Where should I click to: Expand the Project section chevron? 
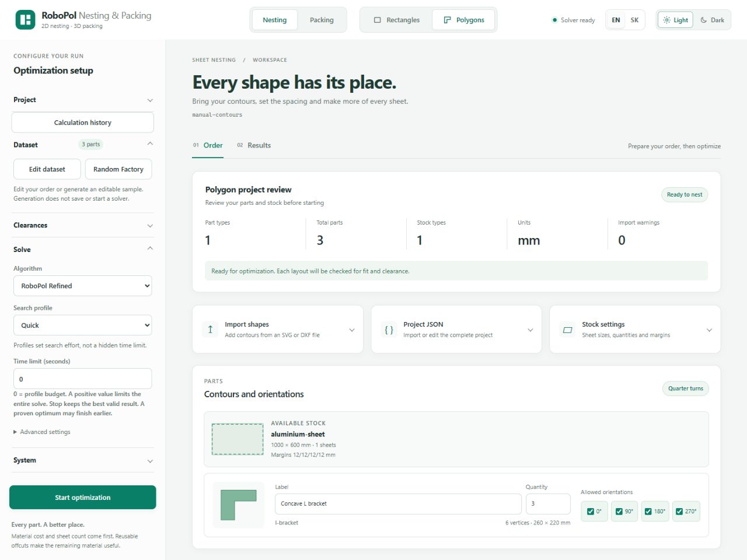(x=150, y=100)
